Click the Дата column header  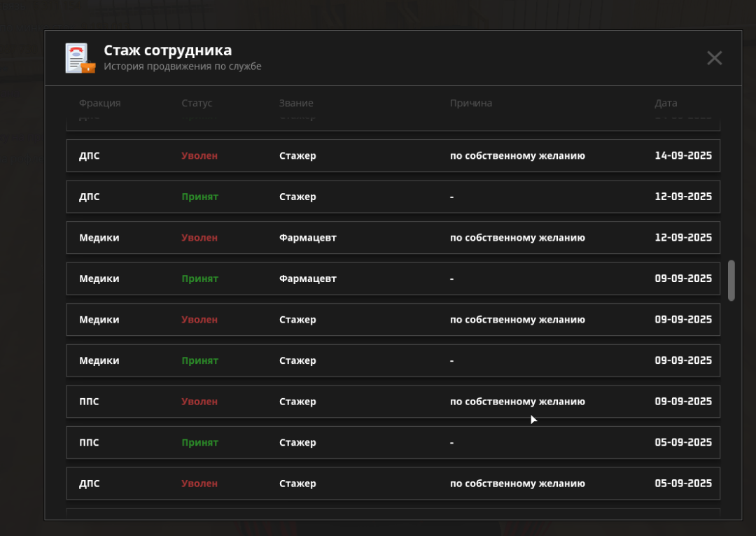666,103
